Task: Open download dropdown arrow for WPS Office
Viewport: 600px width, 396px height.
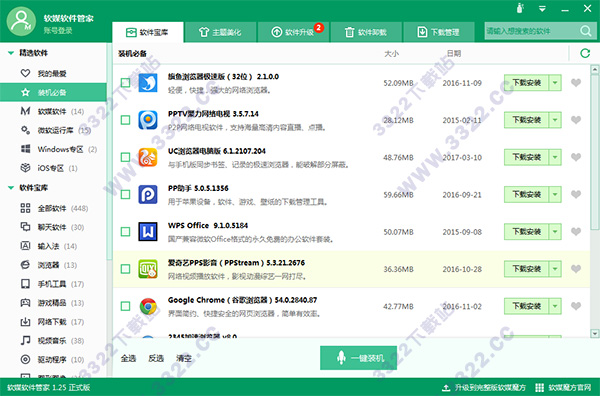Action: (555, 231)
